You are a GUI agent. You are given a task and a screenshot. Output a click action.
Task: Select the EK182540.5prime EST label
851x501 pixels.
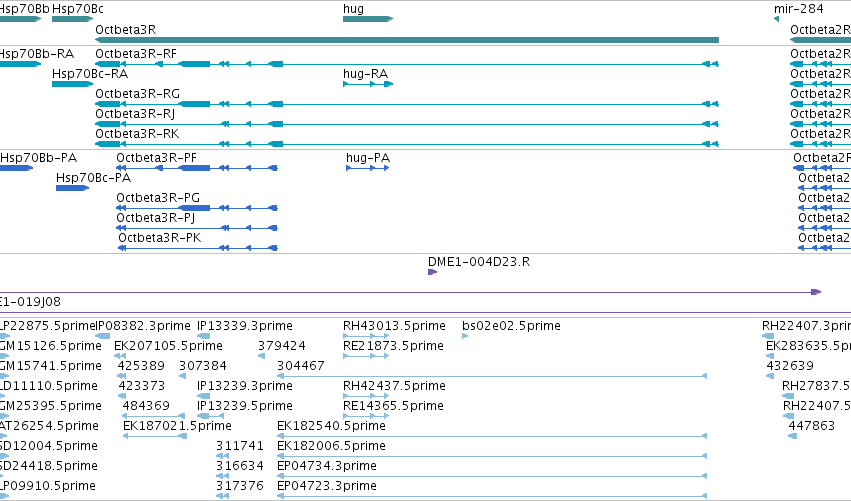point(331,426)
